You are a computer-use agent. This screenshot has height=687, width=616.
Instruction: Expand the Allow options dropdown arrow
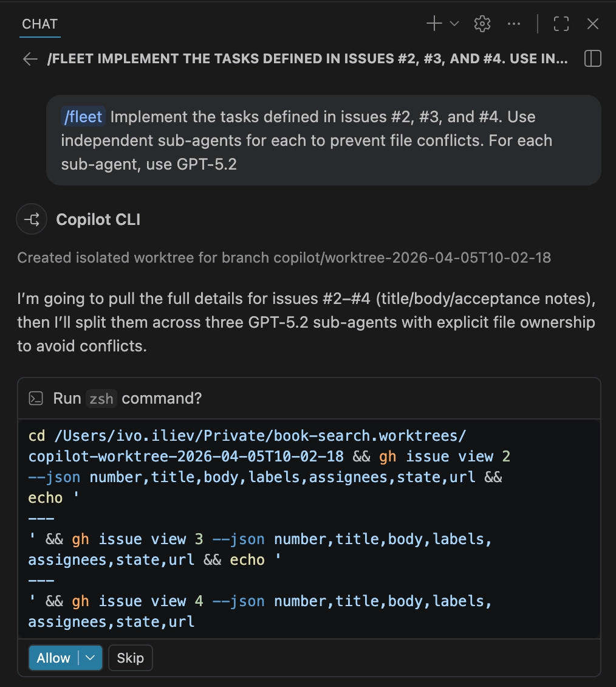90,658
